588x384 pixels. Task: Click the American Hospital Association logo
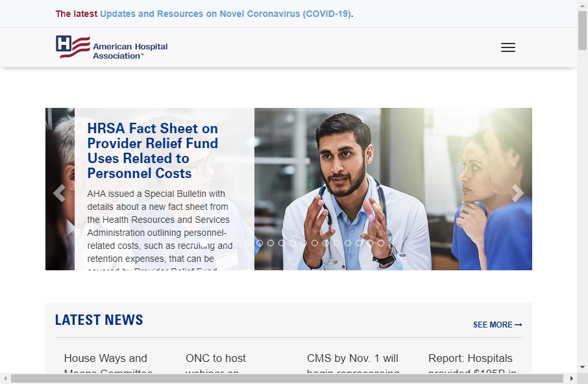point(112,47)
